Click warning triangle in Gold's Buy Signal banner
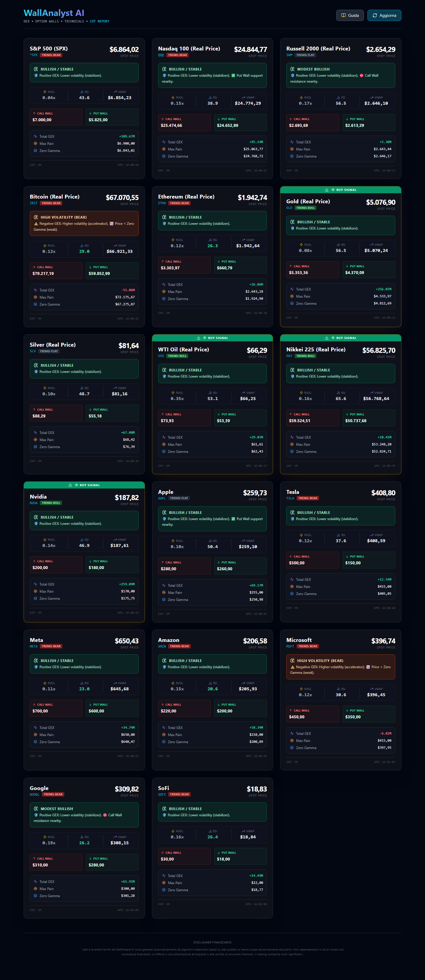Viewport: 425px width, 980px height. (x=326, y=190)
